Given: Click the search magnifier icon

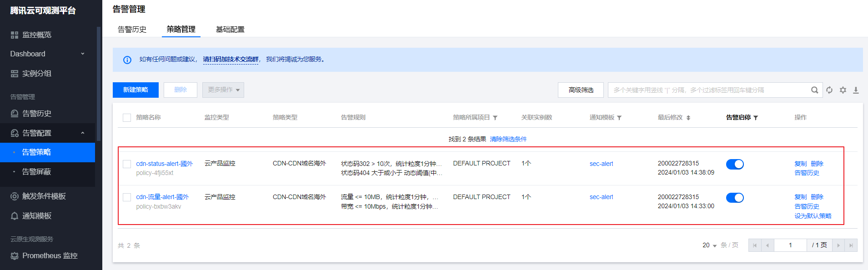Looking at the screenshot, I should 814,90.
